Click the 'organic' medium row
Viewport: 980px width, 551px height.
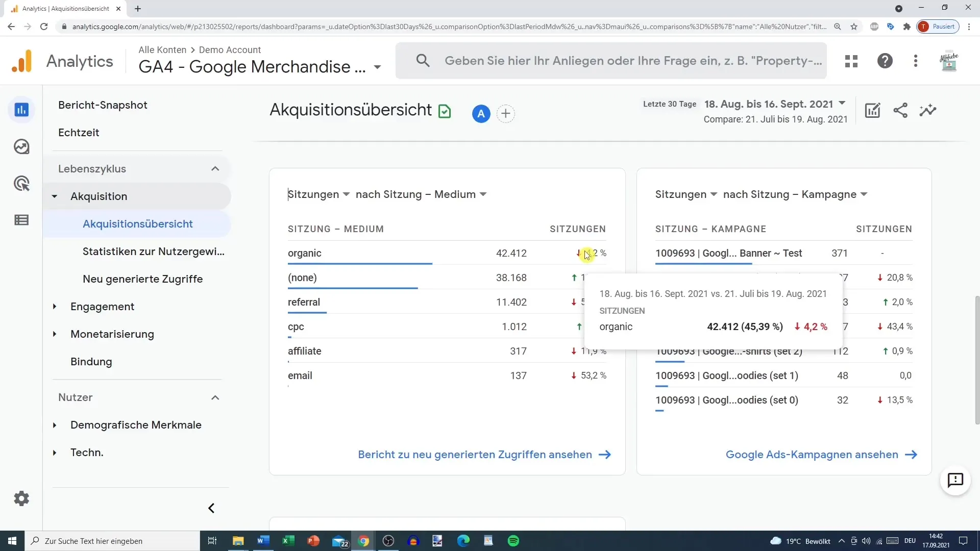[x=447, y=253]
